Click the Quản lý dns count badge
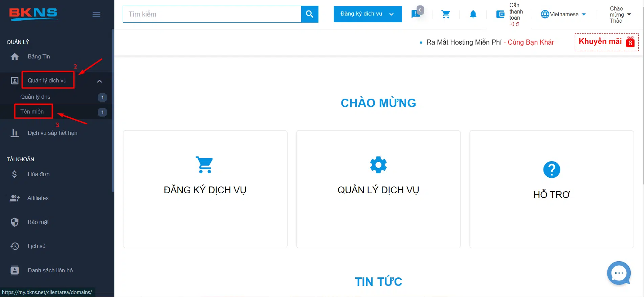 tap(102, 97)
